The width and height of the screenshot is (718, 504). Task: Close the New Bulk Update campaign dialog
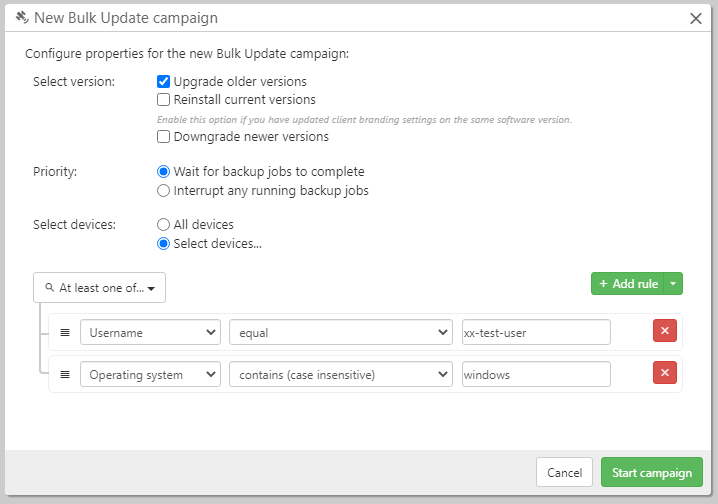(696, 18)
